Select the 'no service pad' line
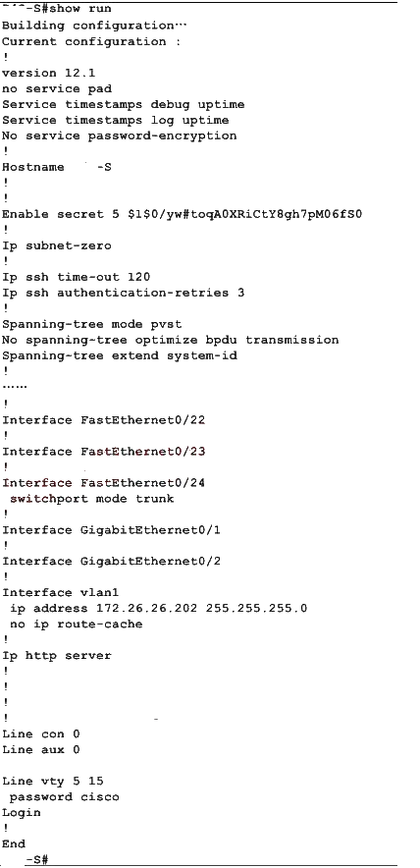The image size is (420, 868). 57,88
